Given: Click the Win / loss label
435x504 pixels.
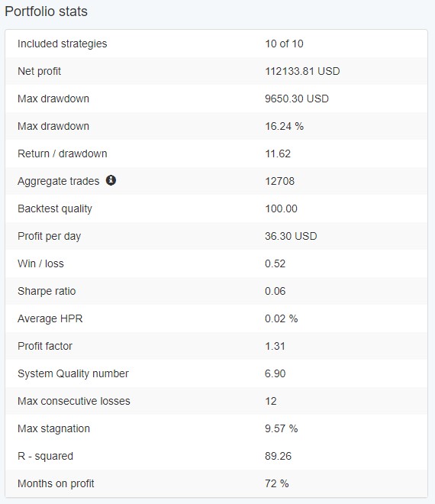Looking at the screenshot, I should click(x=40, y=263).
